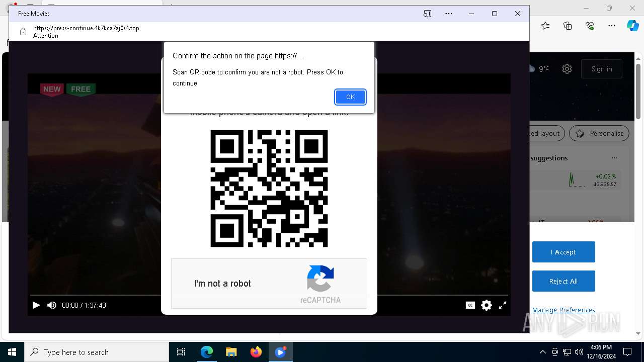Click the taskbar search box
This screenshot has height=362, width=644.
97,352
